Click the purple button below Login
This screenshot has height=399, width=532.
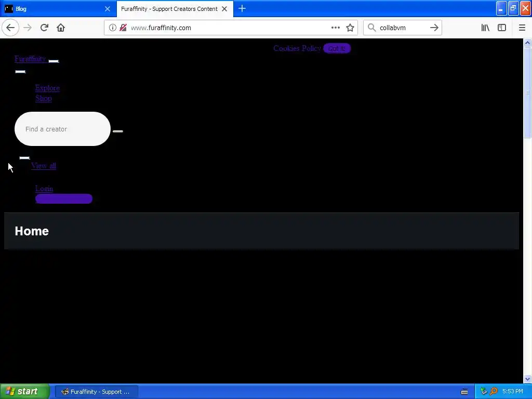[64, 198]
